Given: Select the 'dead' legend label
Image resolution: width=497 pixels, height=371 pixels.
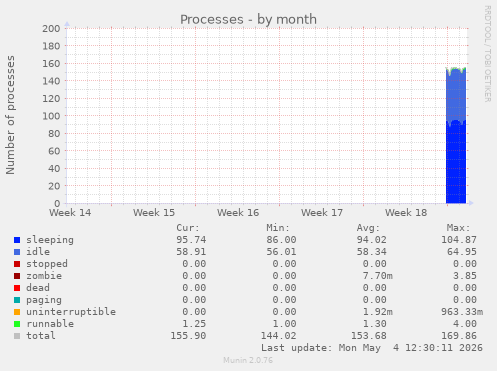Looking at the screenshot, I should [38, 288].
